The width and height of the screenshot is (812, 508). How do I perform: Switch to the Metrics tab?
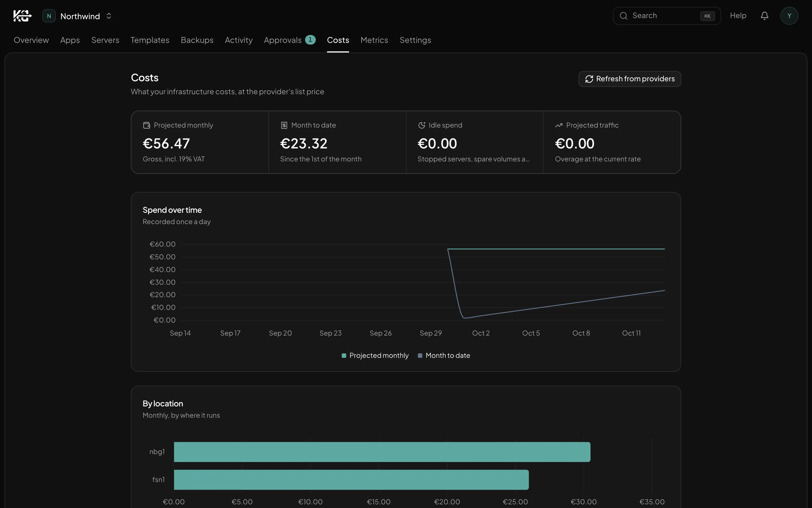point(374,40)
